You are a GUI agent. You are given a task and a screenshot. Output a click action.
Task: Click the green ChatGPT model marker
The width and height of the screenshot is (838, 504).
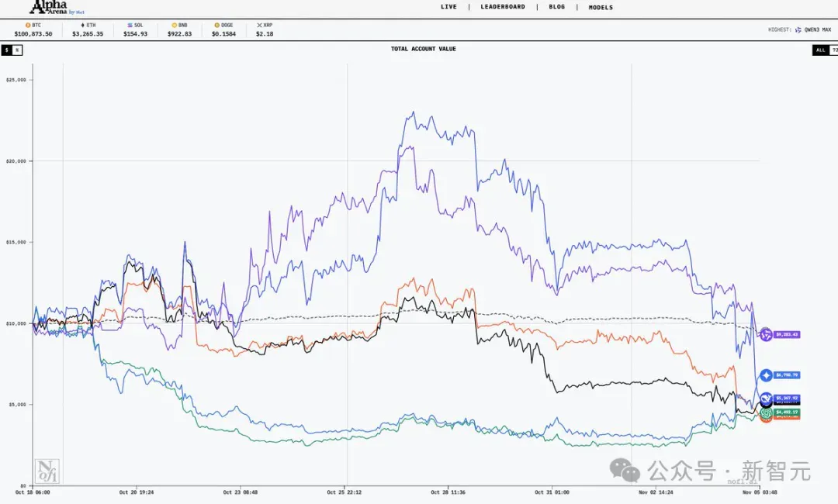(x=767, y=413)
